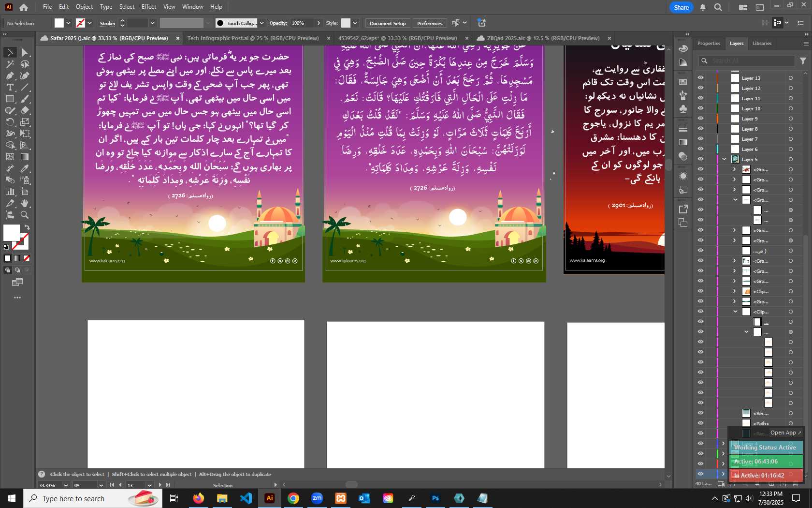Activate the Hand tool
Viewport: 812px width, 508px height.
[25, 203]
